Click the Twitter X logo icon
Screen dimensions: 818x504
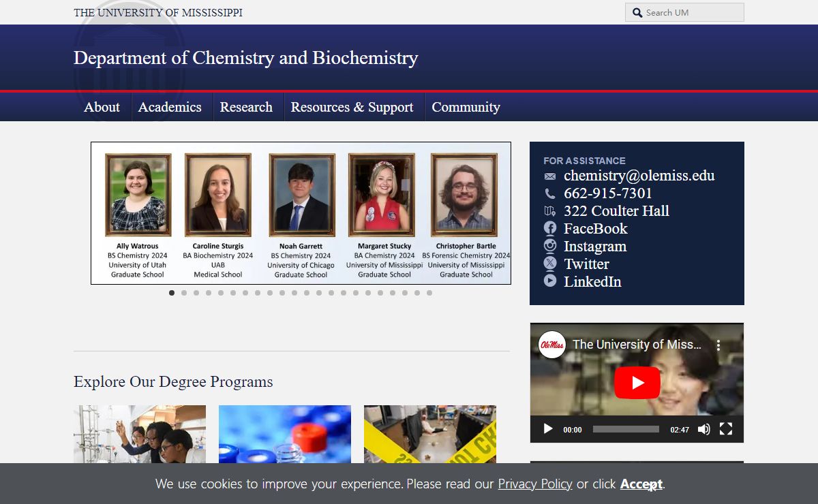click(x=550, y=264)
